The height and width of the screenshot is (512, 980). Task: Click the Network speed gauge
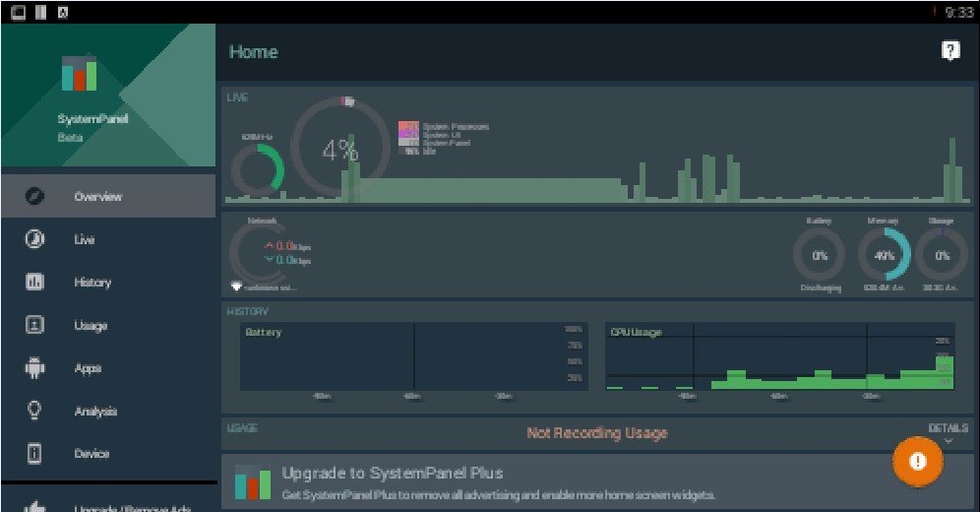click(x=258, y=253)
